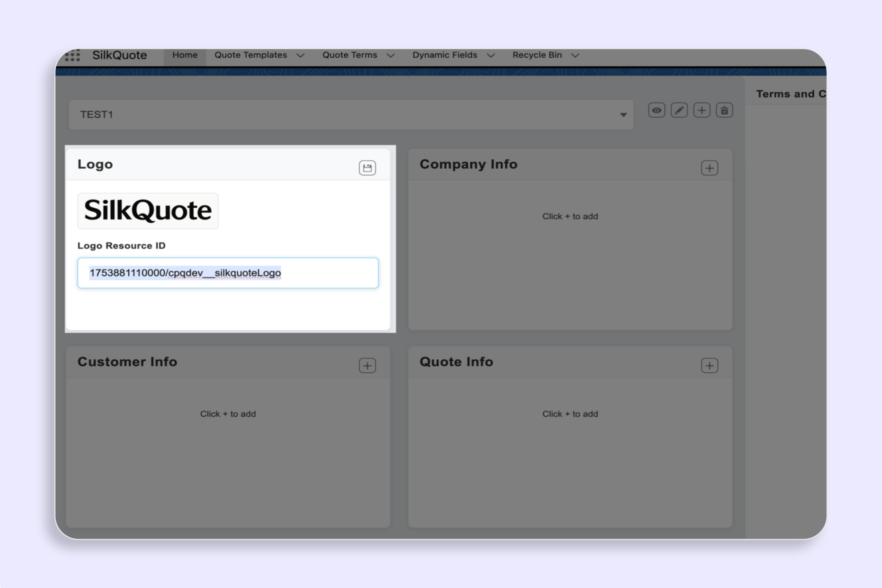Add content to Quote Info section
This screenshot has height=588, width=882.
coord(709,365)
